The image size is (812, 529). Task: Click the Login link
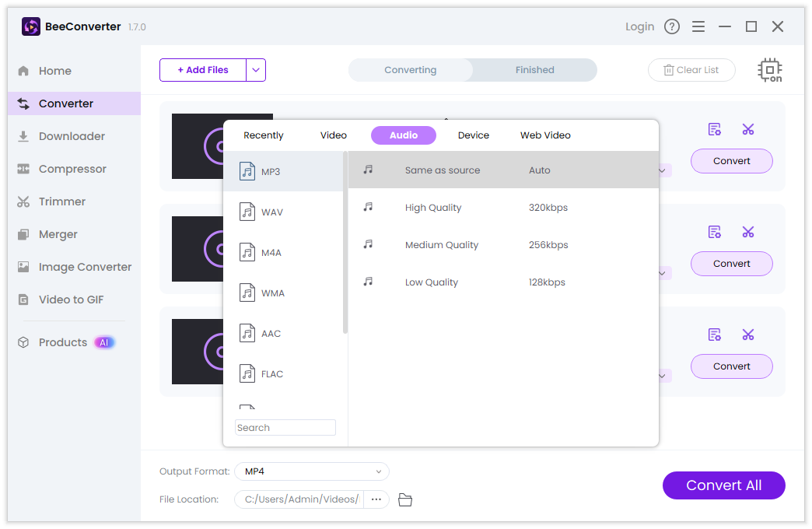639,26
